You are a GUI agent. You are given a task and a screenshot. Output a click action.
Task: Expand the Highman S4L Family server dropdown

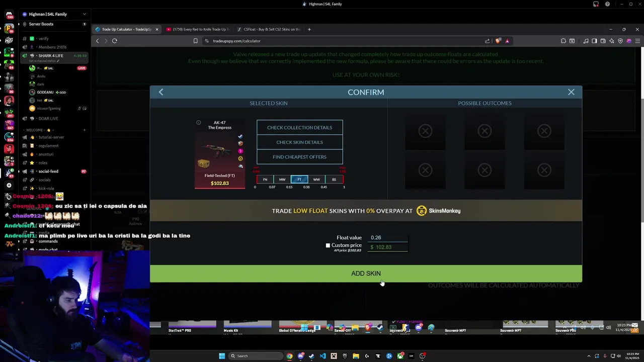84,14
